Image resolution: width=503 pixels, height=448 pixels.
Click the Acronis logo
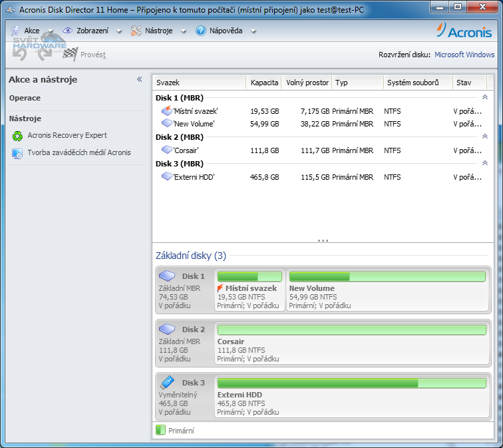pyautogui.click(x=464, y=30)
